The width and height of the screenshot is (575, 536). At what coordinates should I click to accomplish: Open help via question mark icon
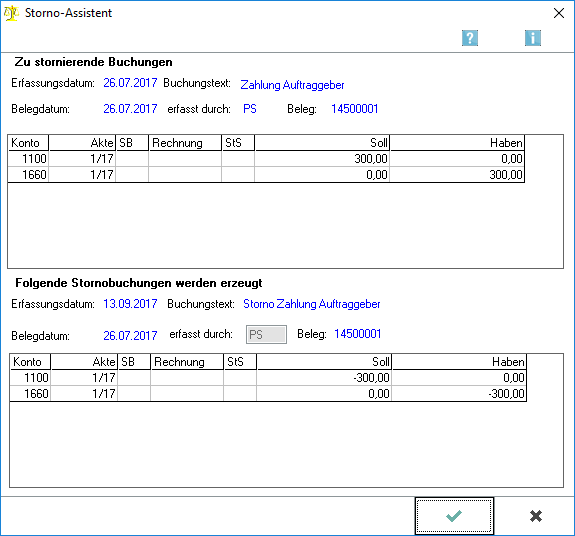470,38
